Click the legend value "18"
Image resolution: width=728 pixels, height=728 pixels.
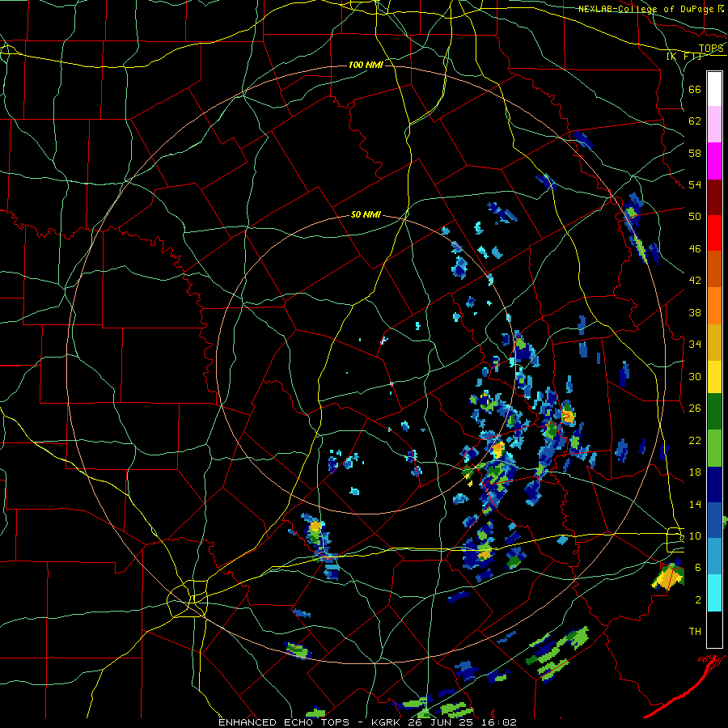point(695,472)
